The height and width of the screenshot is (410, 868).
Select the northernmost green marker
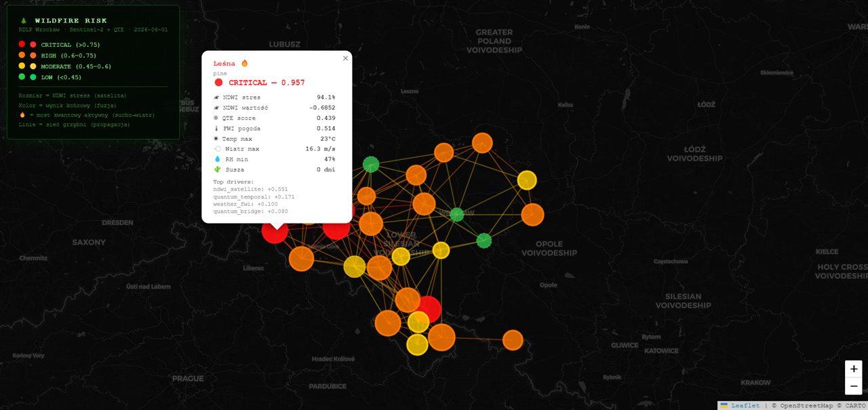pyautogui.click(x=370, y=164)
